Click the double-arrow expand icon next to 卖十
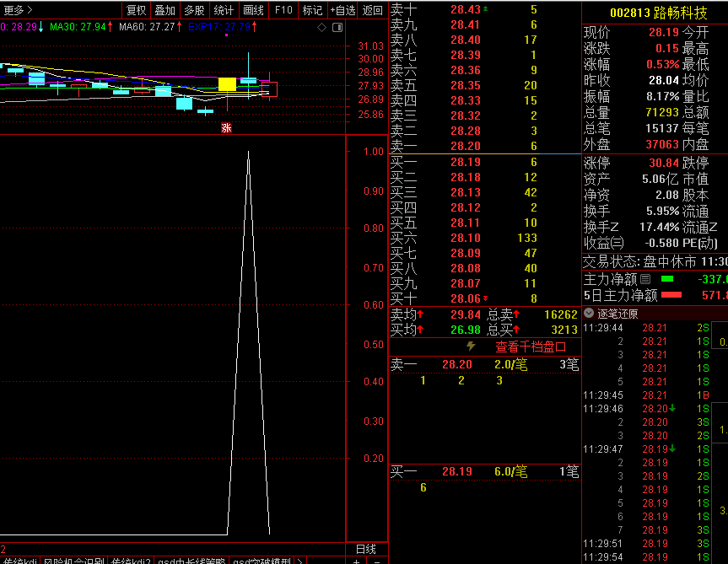Viewport: 728px width, 564px height. (485, 9)
